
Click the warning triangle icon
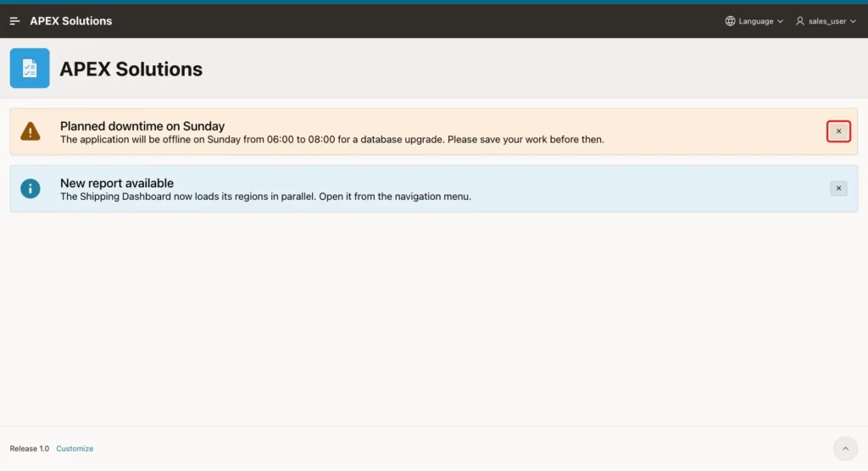31,131
